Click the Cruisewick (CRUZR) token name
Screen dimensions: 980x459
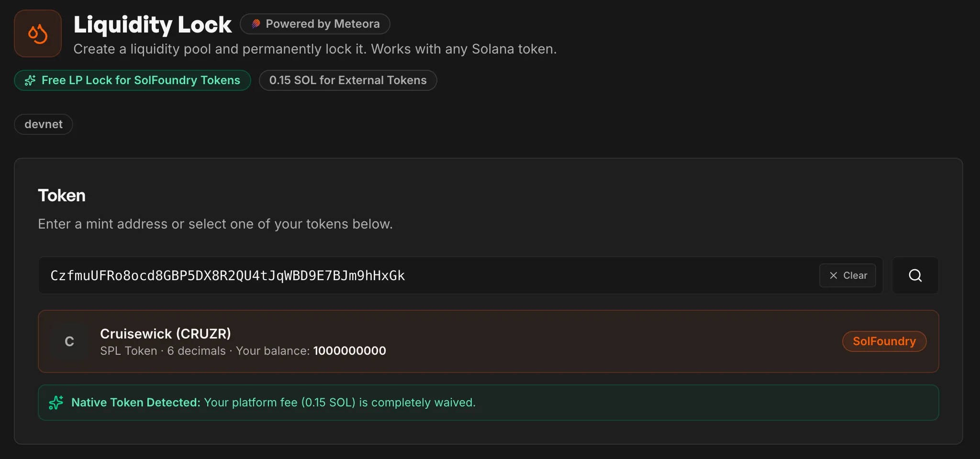[x=166, y=334]
